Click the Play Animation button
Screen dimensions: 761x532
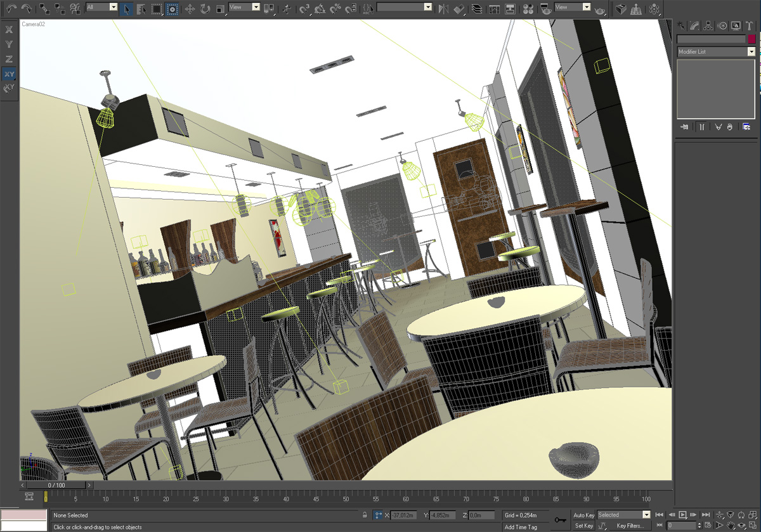[x=682, y=515]
